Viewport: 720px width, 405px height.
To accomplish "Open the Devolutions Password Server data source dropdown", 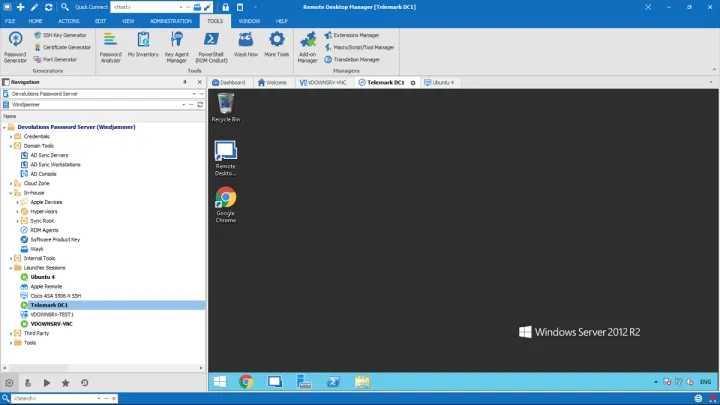I will (x=191, y=93).
